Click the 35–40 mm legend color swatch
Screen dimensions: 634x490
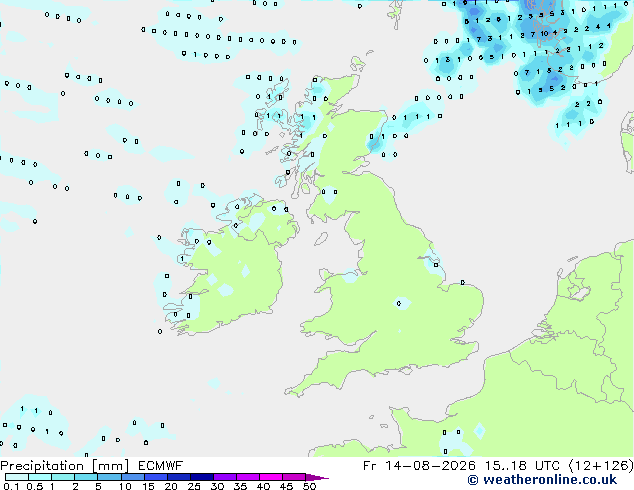coord(248,477)
